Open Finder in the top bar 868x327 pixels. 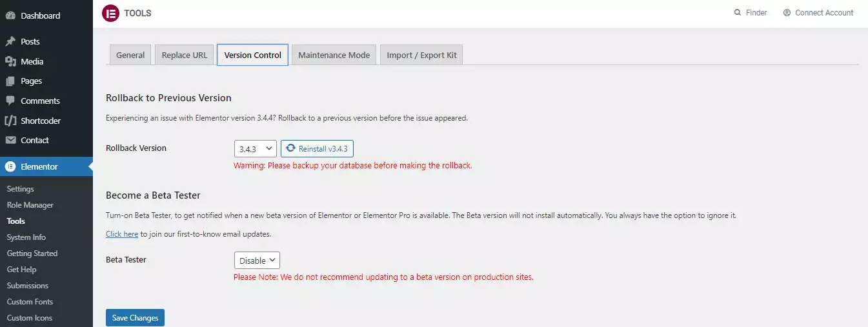point(751,13)
